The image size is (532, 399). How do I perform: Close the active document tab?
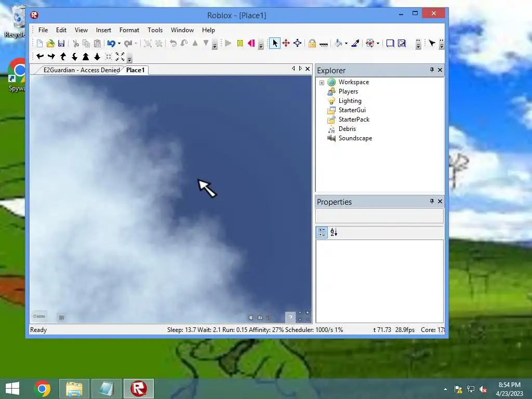[x=308, y=69]
